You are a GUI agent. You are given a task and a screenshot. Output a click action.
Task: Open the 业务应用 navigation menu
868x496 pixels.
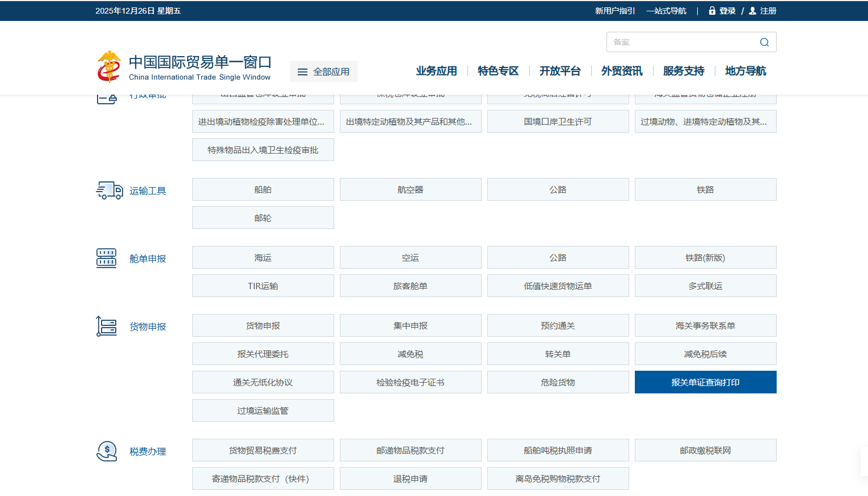[x=436, y=71]
